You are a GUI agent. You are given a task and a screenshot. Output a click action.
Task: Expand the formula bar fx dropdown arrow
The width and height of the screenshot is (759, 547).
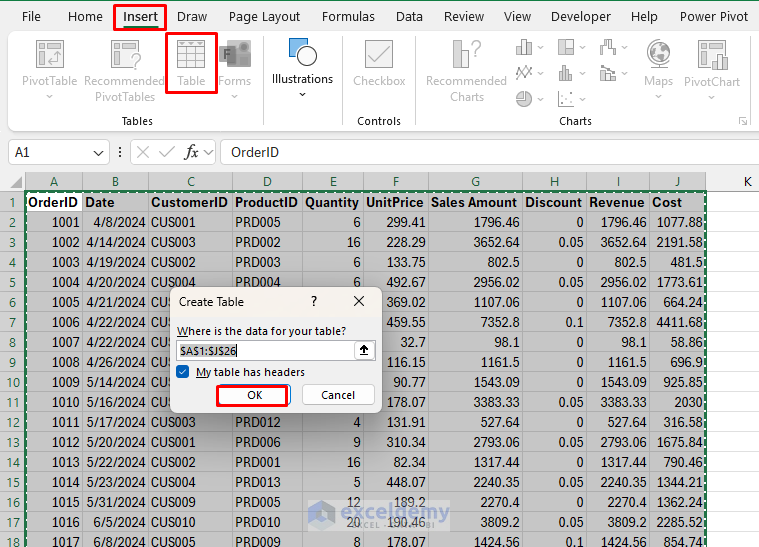click(x=209, y=153)
